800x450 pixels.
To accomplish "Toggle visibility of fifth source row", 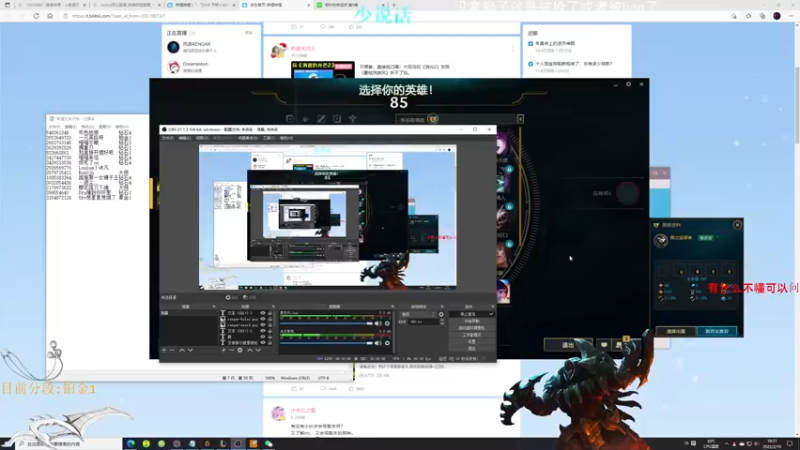I will coord(263,336).
